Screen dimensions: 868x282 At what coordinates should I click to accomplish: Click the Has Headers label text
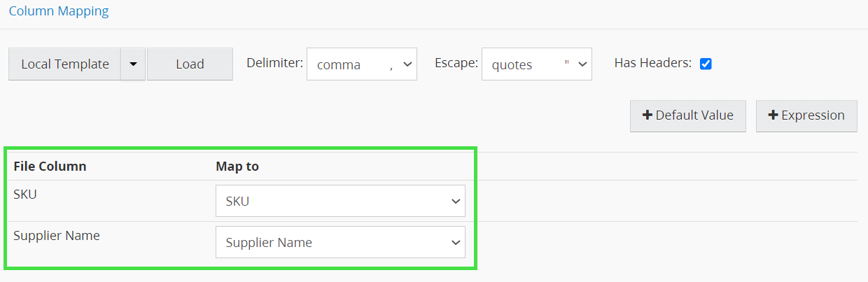(x=652, y=63)
